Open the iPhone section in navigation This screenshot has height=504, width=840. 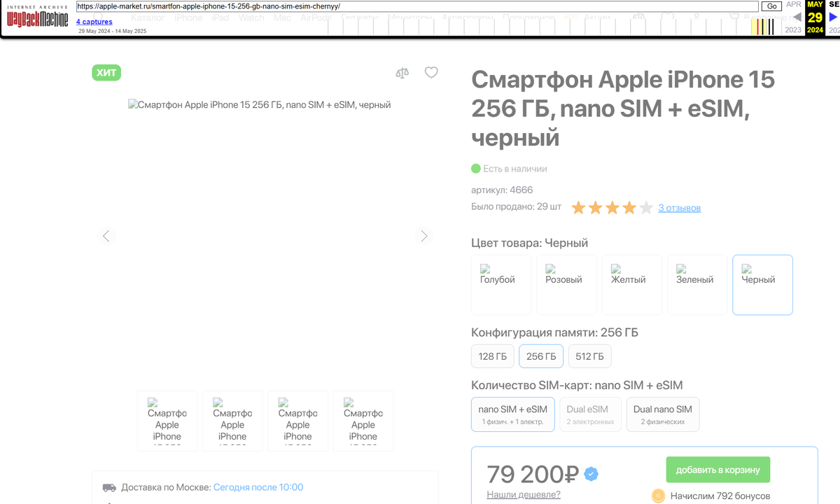[188, 17]
